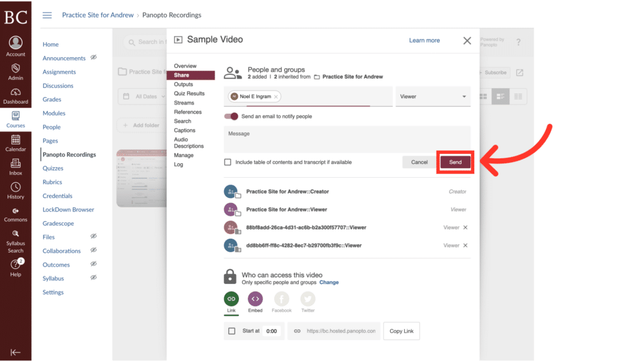The width and height of the screenshot is (644, 362).
Task: Open the Courses menu
Action: coord(16,119)
